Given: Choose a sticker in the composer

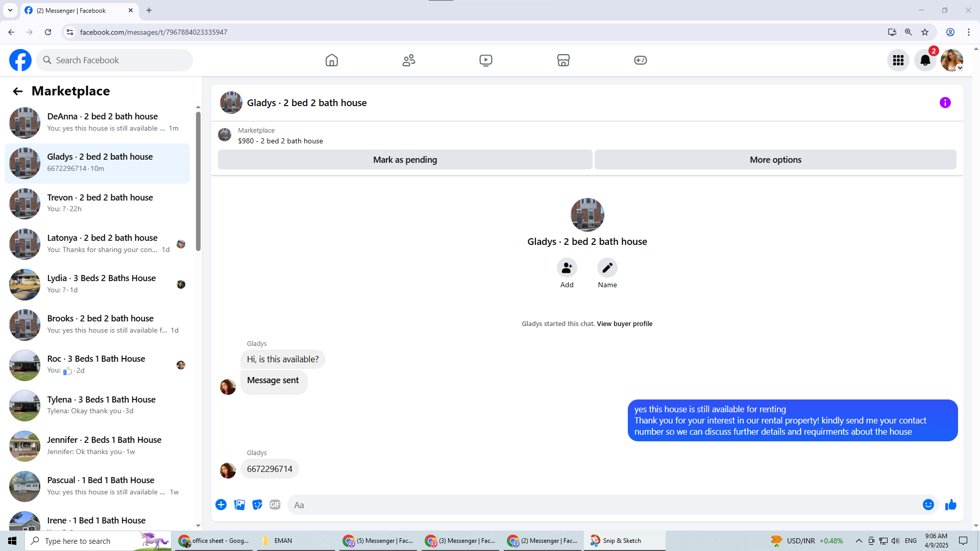Looking at the screenshot, I should tap(257, 505).
